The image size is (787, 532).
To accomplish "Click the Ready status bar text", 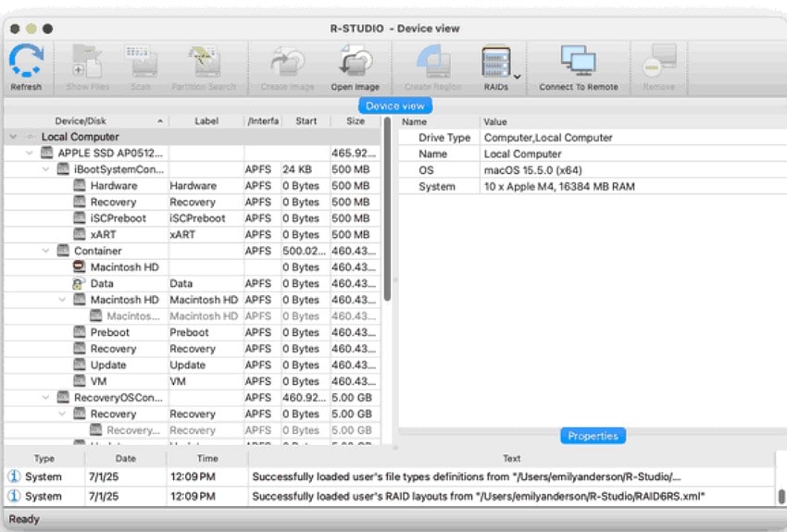I will pos(24,519).
